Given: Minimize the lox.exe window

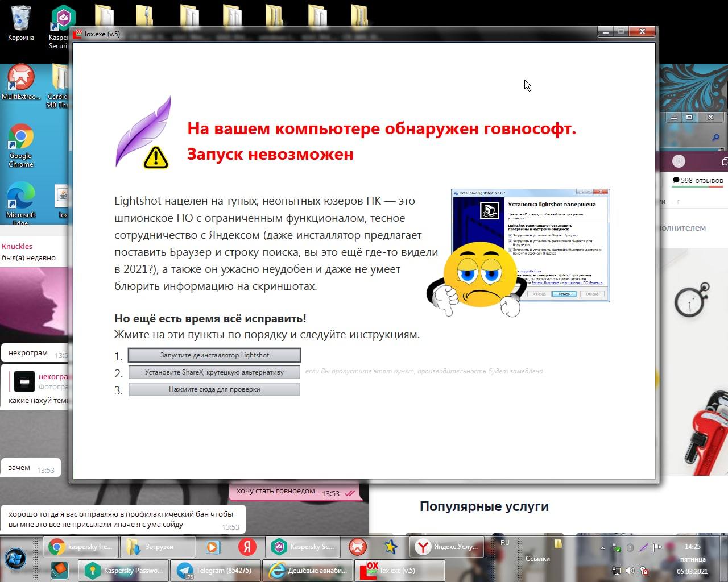Looking at the screenshot, I should tap(606, 32).
